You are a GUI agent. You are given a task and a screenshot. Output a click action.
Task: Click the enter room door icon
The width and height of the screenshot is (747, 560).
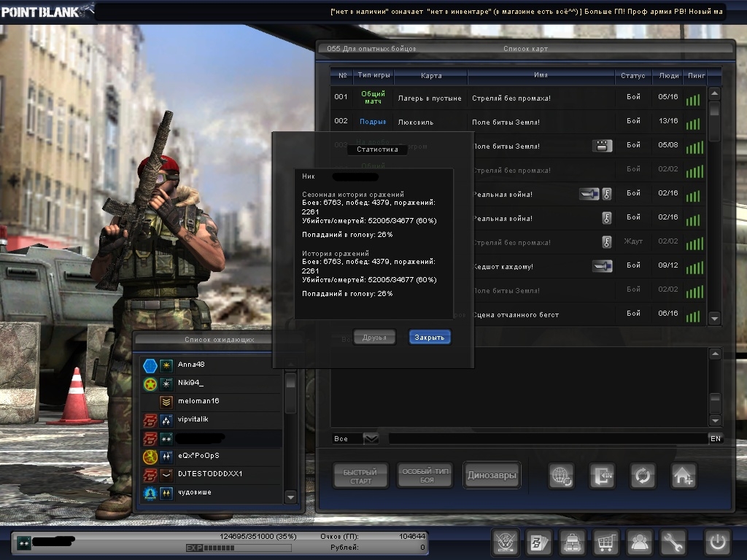pos(603,476)
